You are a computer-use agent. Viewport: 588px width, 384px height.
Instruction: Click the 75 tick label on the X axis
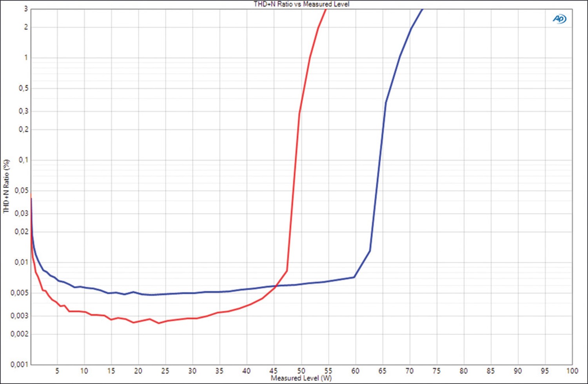437,370
